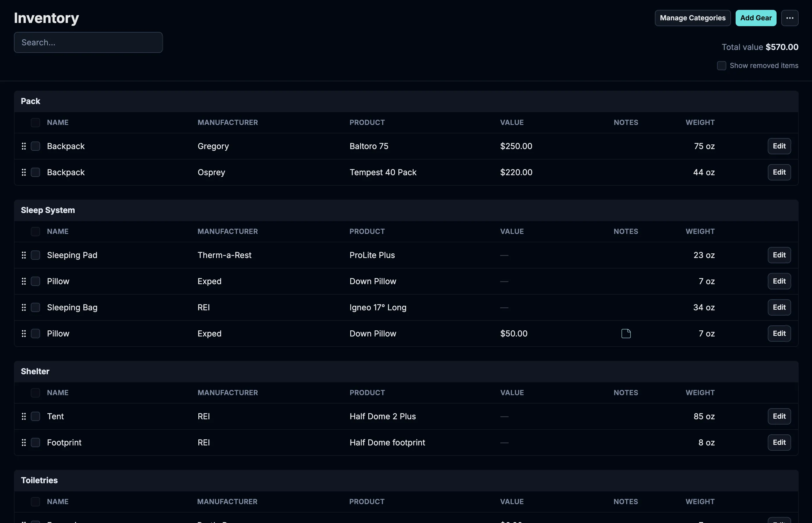Click the drag handle next to Sleeping Pad
Viewport: 812px width, 523px height.
(x=24, y=255)
